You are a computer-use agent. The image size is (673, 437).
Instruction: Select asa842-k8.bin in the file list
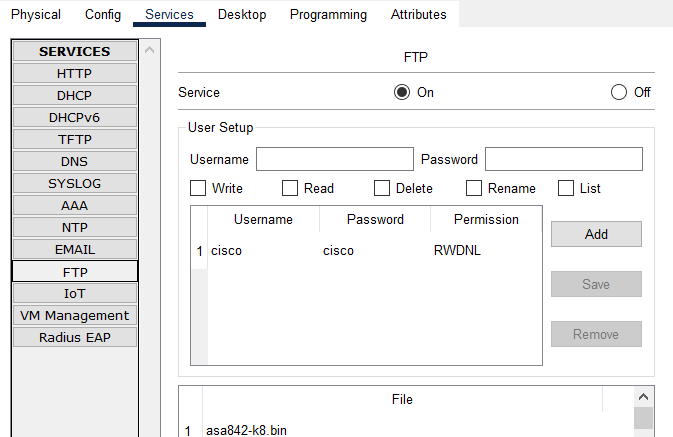point(247,430)
